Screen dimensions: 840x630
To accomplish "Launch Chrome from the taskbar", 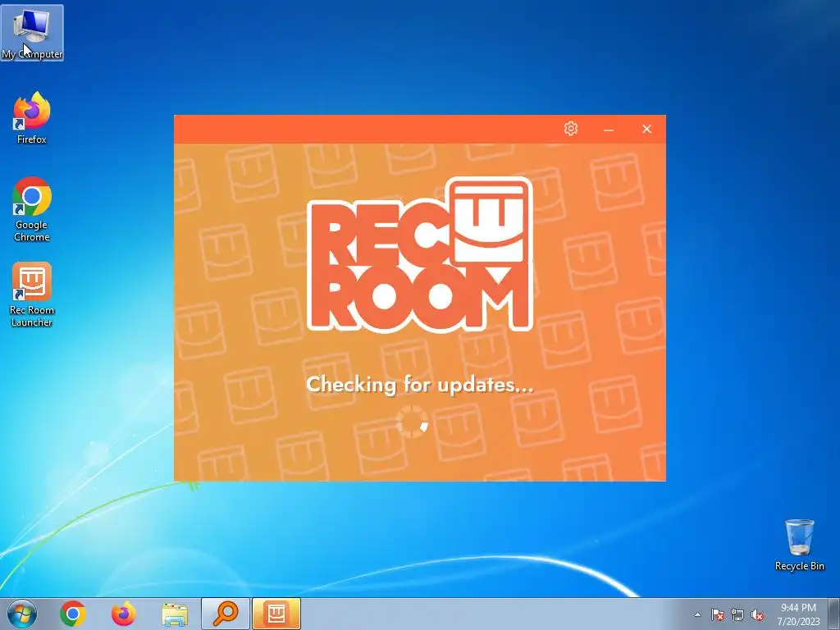I will coord(73,614).
